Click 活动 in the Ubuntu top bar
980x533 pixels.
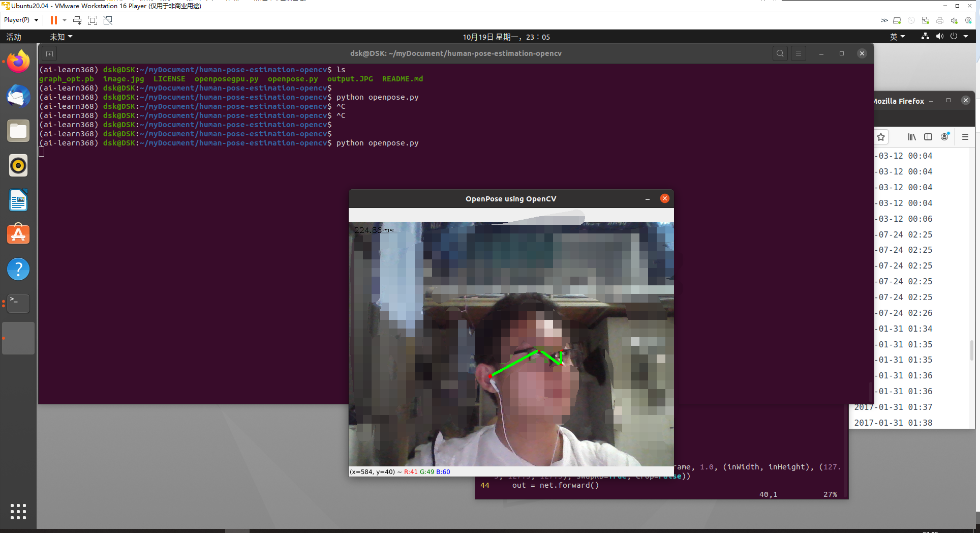coord(14,36)
